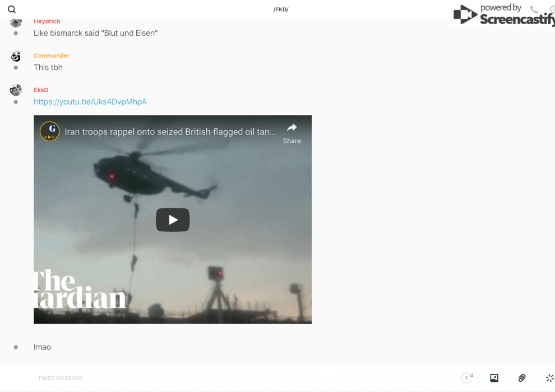Open the Iran troops video title
The width and height of the screenshot is (555, 392).
click(170, 132)
